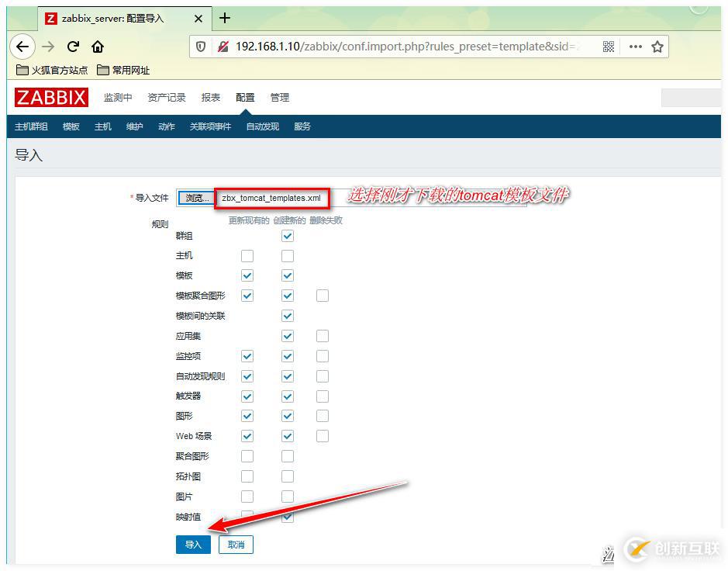Uncheck 更新现有的 for 模板 row
Viewport: 728px width, 571px height.
pos(249,275)
